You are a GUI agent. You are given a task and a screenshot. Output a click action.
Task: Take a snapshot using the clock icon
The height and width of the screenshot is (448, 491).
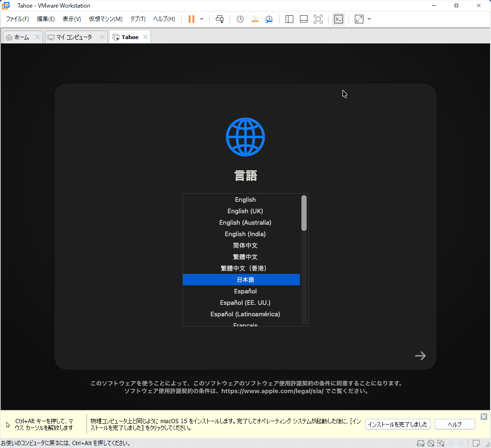tap(240, 19)
